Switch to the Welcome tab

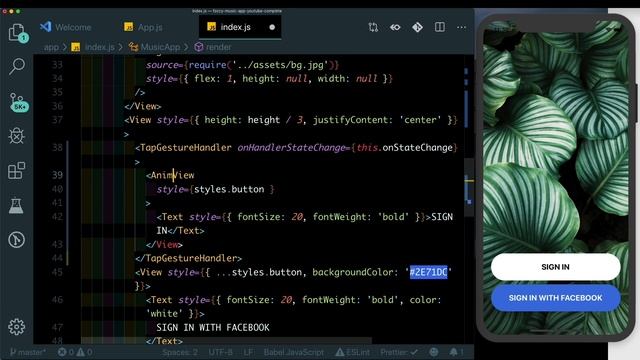pos(66,27)
